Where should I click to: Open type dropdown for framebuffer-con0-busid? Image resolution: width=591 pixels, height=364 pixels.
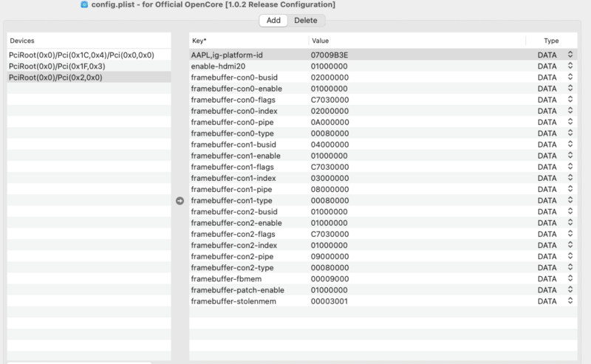(570, 77)
